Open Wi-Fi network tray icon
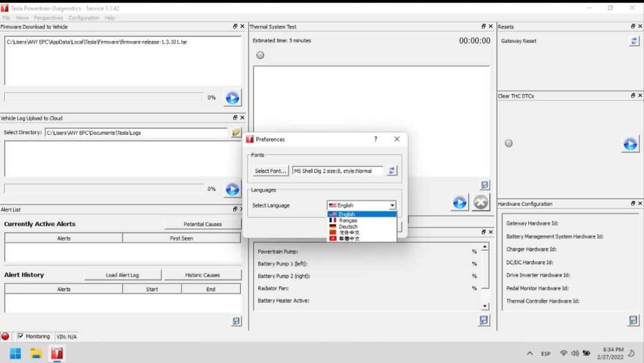This screenshot has width=644, height=363. tap(563, 353)
